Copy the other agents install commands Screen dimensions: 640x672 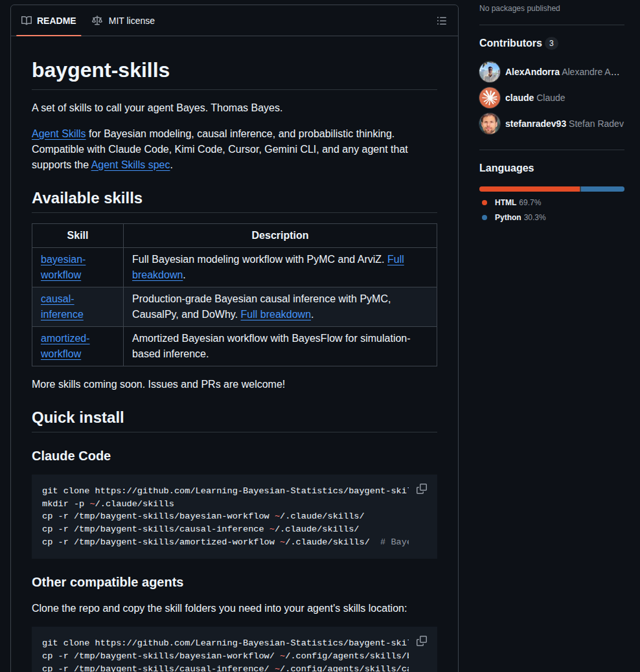(422, 641)
